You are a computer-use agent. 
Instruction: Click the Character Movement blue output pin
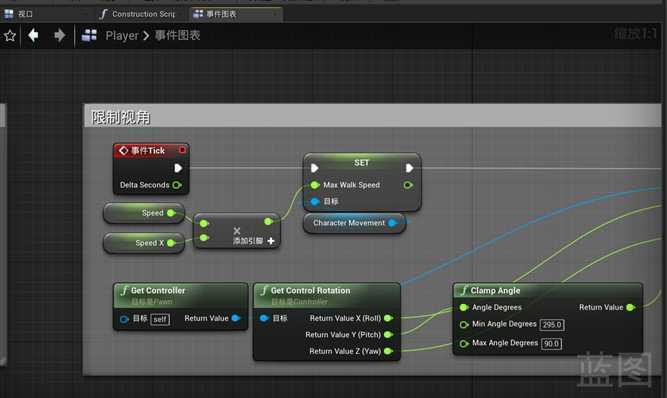coord(393,223)
